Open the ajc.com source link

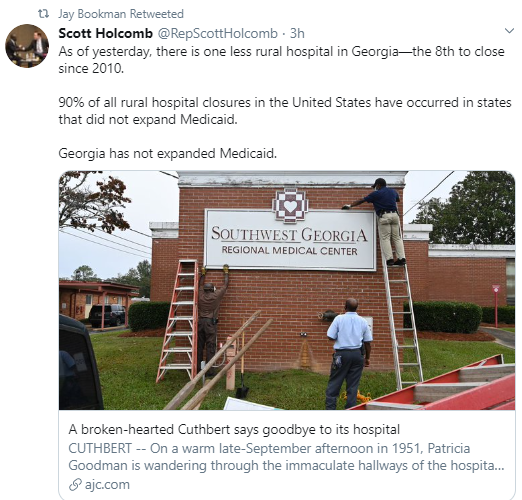107,485
